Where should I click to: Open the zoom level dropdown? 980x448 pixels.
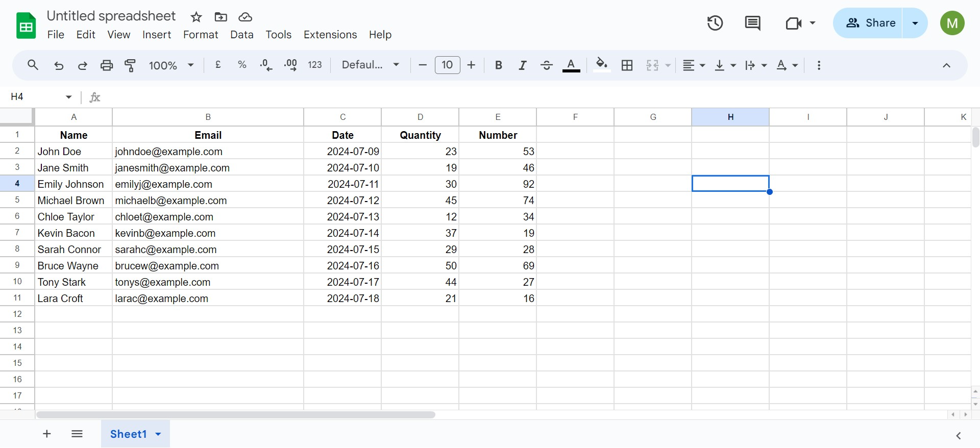[x=171, y=65]
